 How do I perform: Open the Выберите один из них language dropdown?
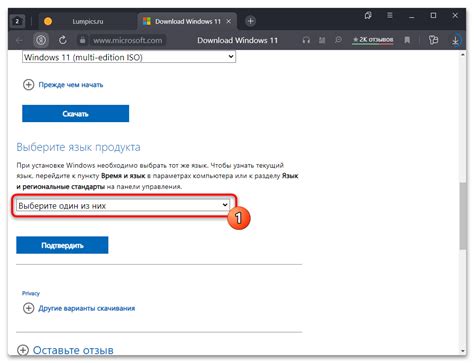pyautogui.click(x=123, y=206)
